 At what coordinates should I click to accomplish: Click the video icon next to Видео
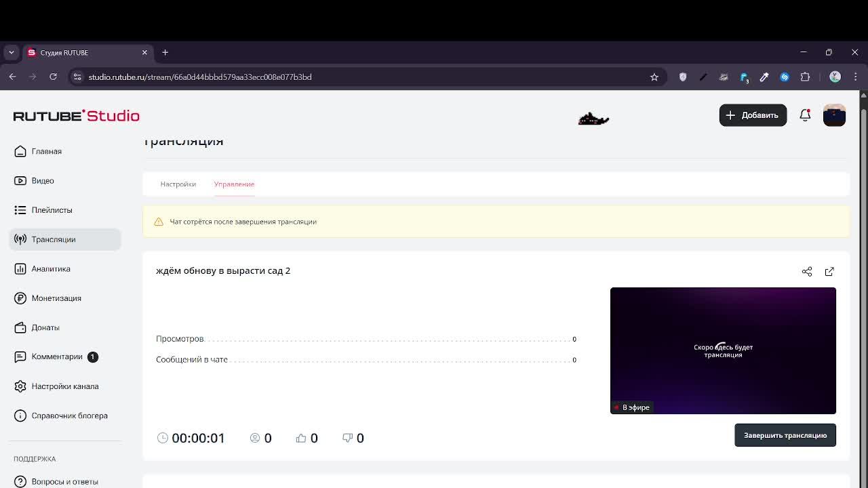coord(20,181)
